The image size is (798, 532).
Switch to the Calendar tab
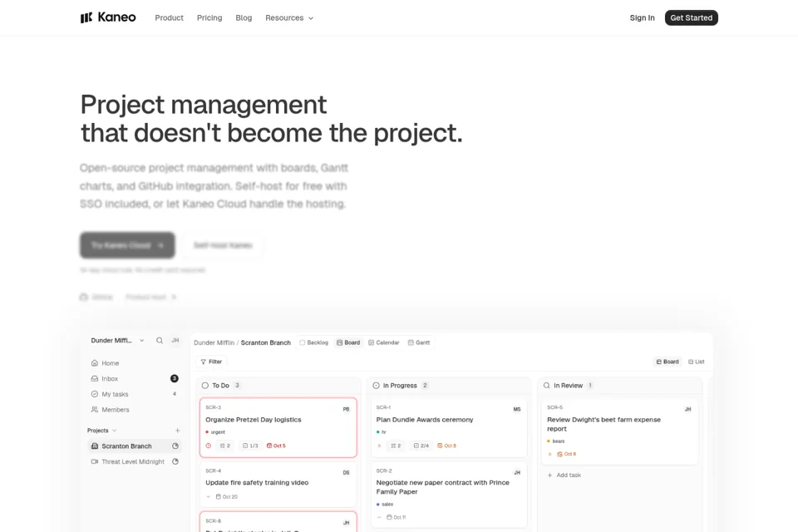pyautogui.click(x=384, y=342)
